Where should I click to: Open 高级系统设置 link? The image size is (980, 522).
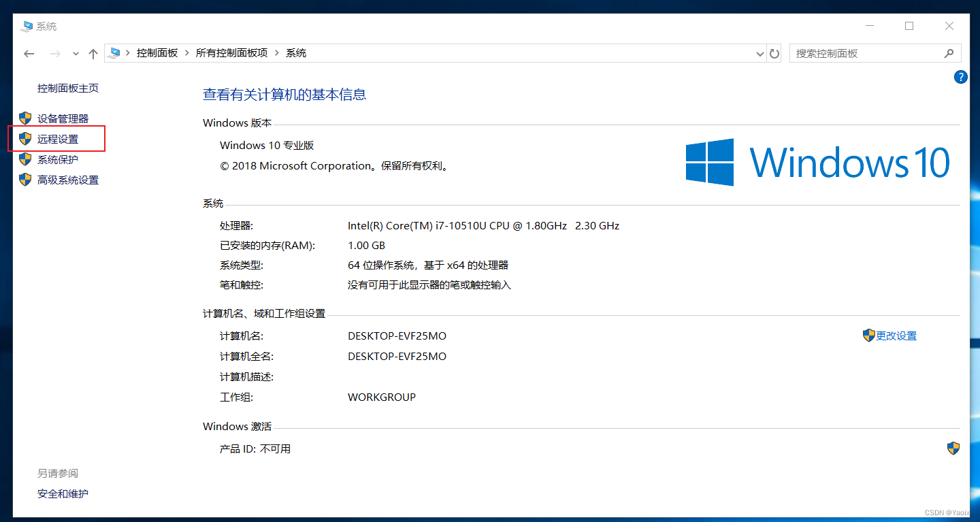pos(68,180)
